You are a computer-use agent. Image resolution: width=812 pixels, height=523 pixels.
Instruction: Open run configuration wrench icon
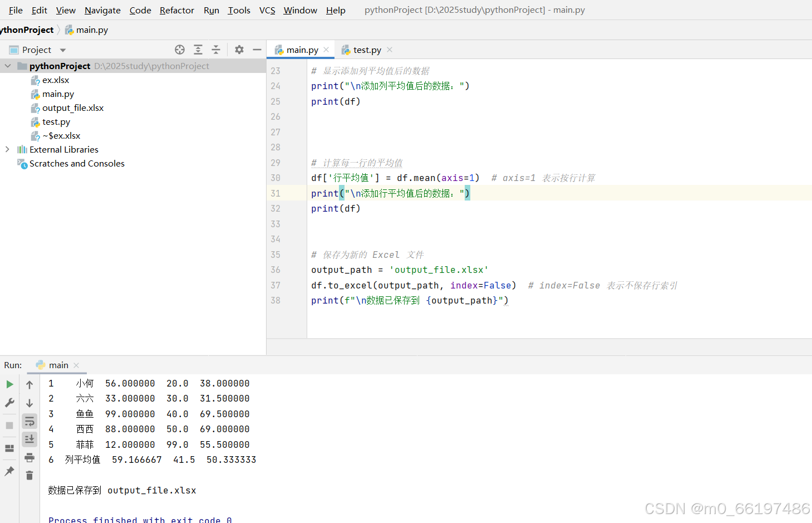point(9,403)
